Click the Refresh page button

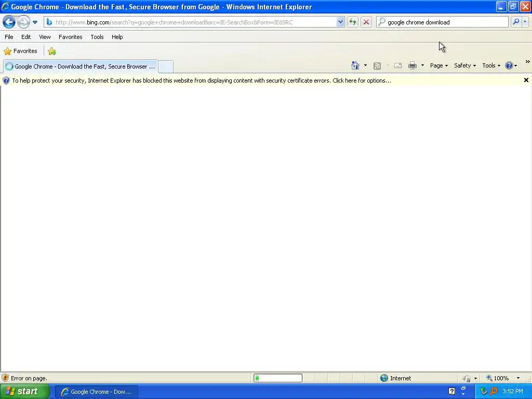click(x=353, y=22)
